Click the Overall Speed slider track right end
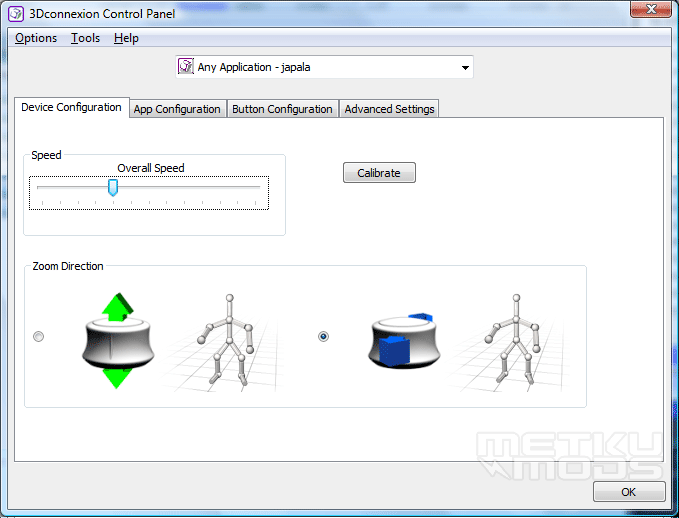 click(x=257, y=187)
